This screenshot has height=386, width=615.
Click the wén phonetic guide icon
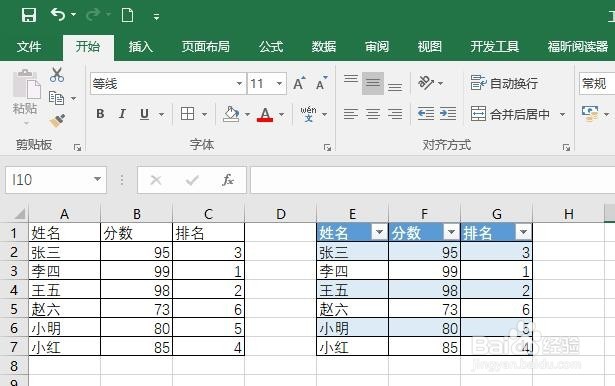pos(309,114)
